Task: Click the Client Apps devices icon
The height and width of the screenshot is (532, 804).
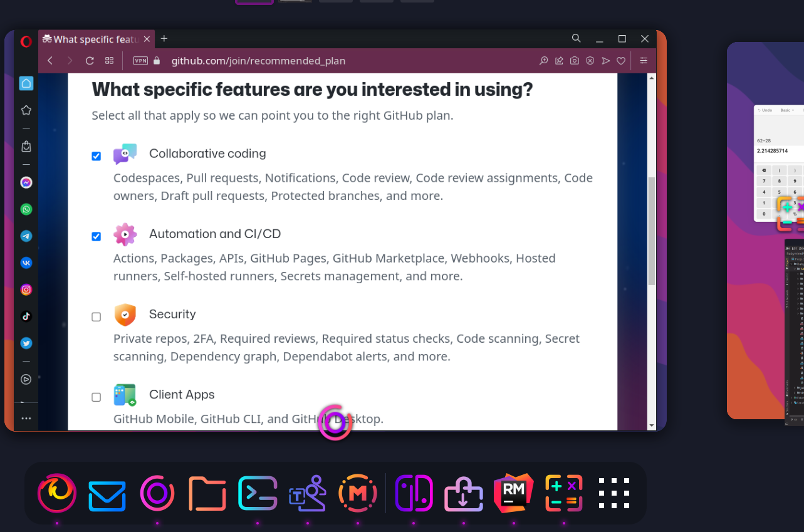Action: click(125, 395)
